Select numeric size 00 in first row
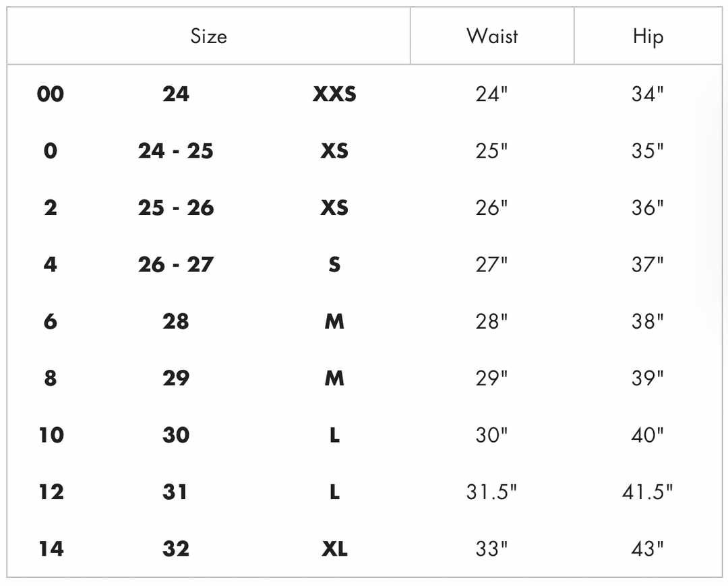728x586 pixels. 51,94
